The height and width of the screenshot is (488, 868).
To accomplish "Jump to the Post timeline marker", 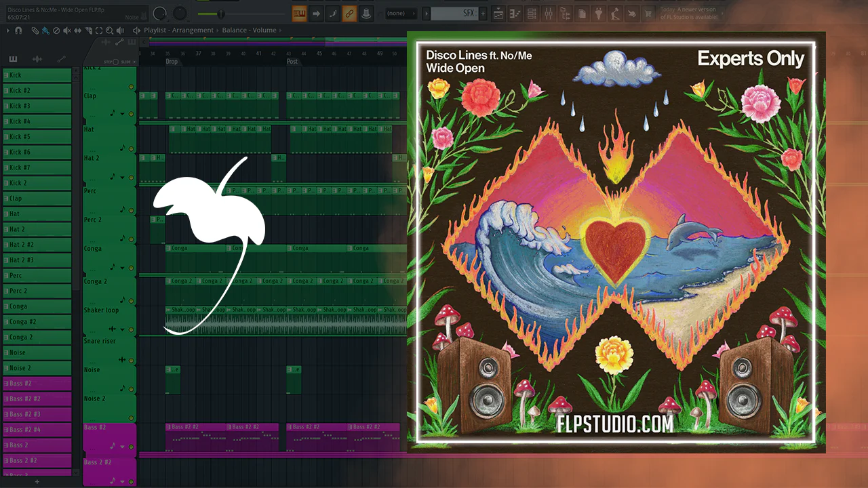I will click(x=292, y=62).
